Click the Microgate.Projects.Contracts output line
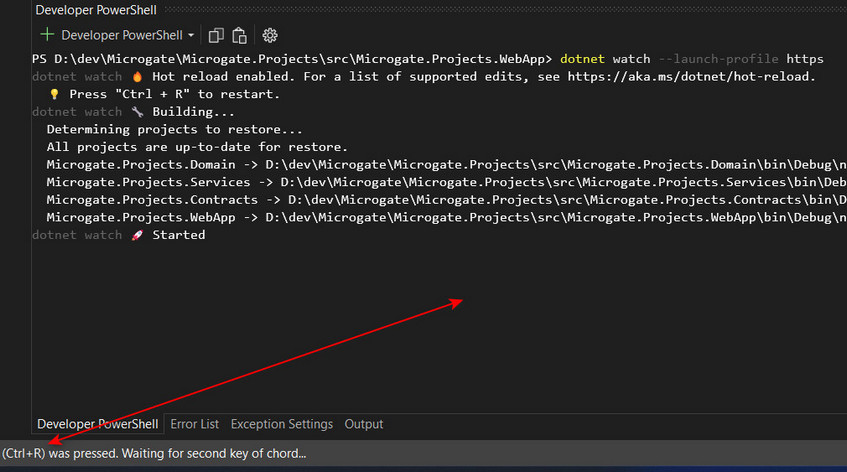This screenshot has height=472, width=847. coord(446,200)
